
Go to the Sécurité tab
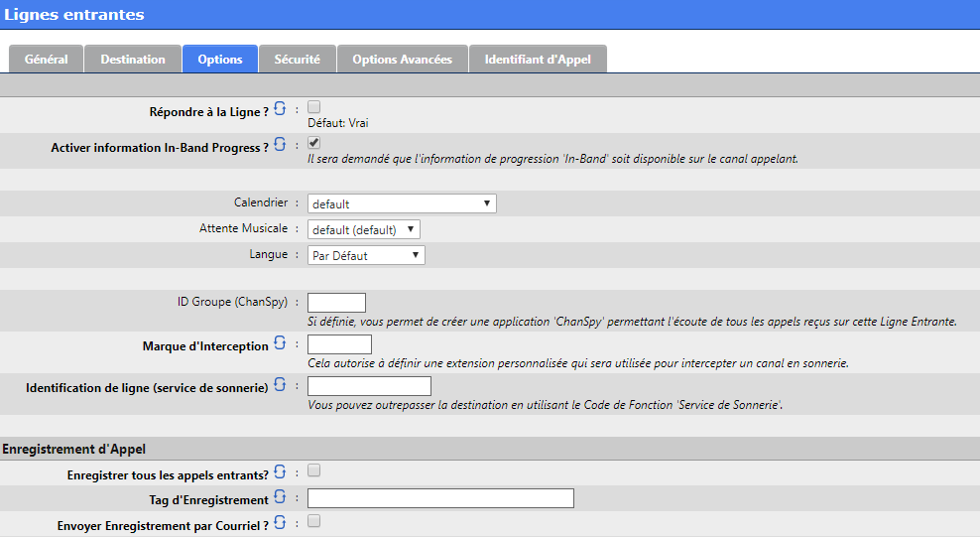pos(298,60)
